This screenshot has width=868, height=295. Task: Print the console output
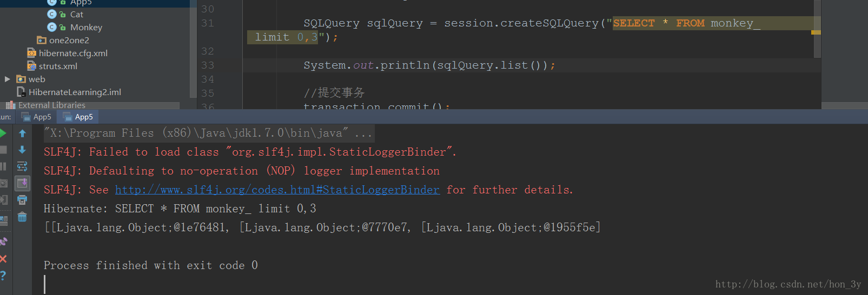pos(22,200)
